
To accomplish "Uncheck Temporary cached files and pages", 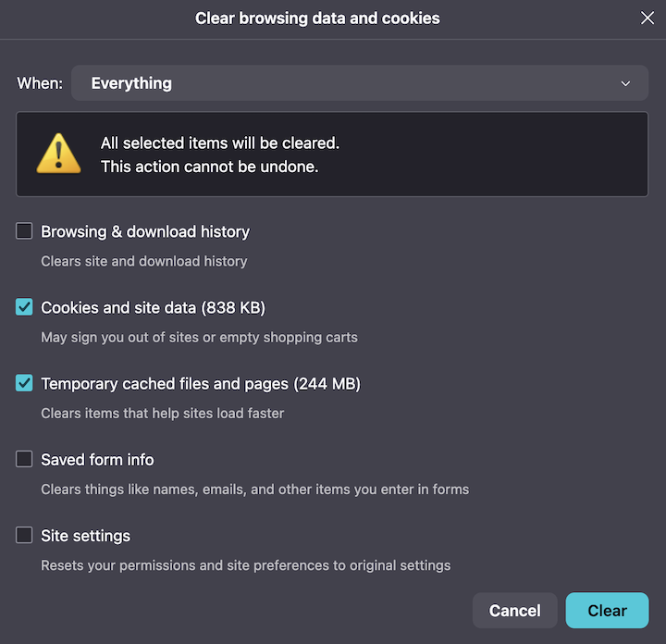I will pyautogui.click(x=24, y=383).
